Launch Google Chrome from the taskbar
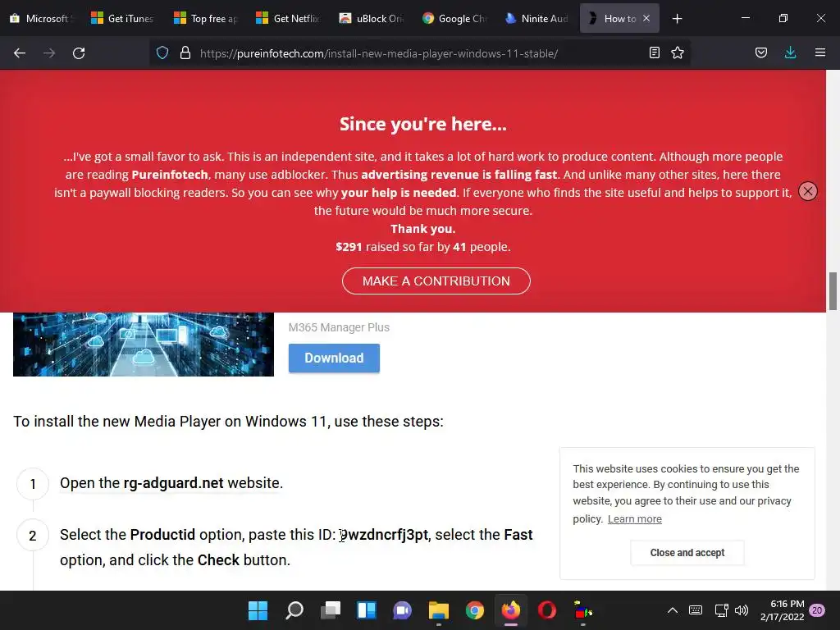The width and height of the screenshot is (840, 630). coord(475,610)
